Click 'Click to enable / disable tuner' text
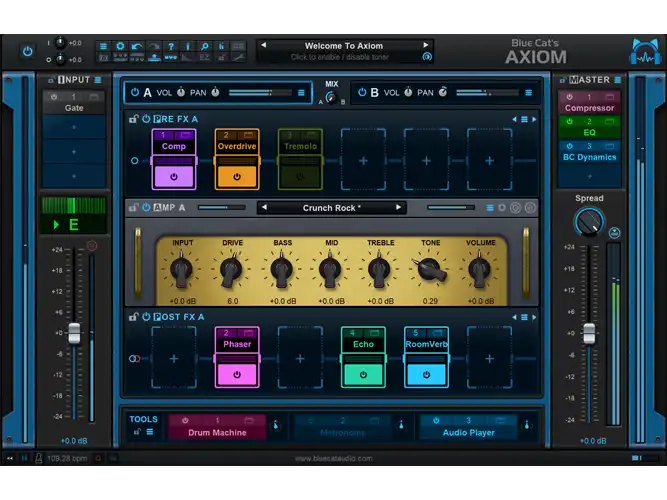The width and height of the screenshot is (667, 500). 339,57
